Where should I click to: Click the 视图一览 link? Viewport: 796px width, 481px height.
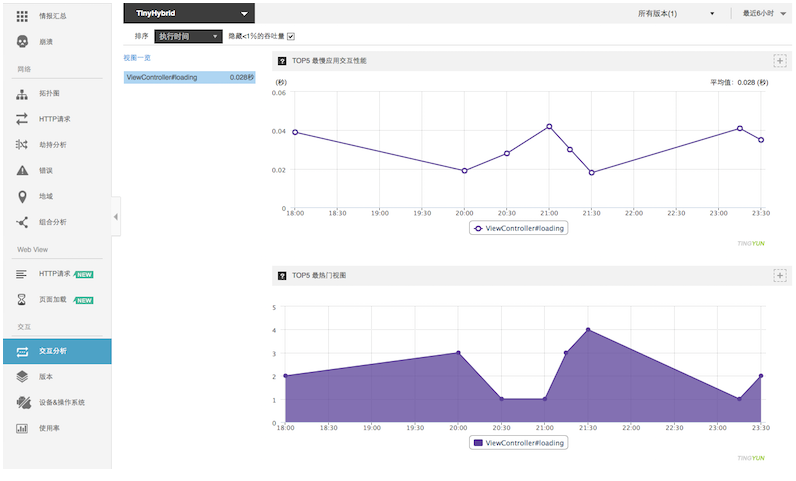pos(137,58)
